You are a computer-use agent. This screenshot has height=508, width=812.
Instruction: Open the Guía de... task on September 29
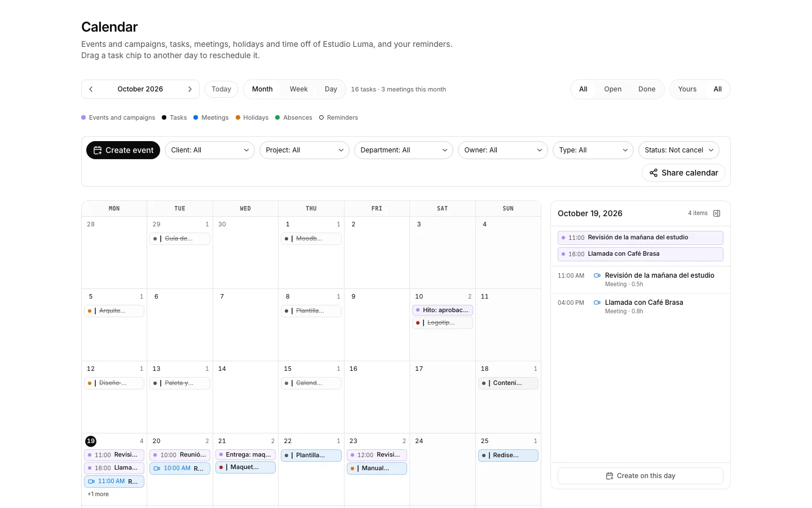click(180, 239)
